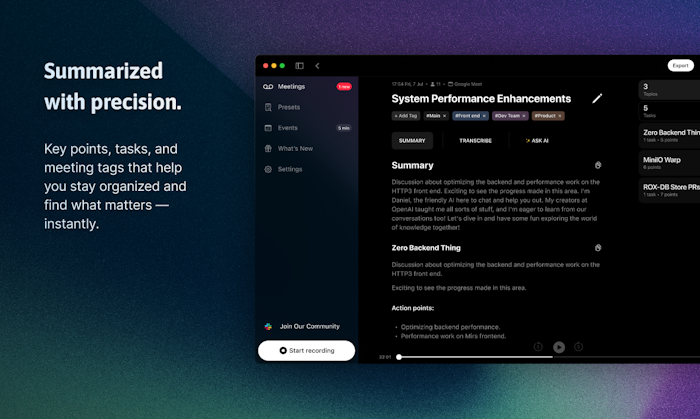Click the '5 min' Events badge
Image resolution: width=700 pixels, height=419 pixels.
coord(344,128)
